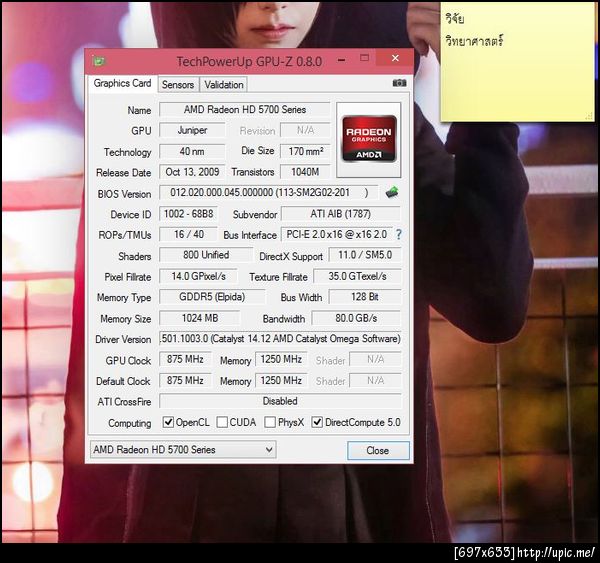Click the Die Size value 170 mm²
This screenshot has width=600, height=563.
[x=305, y=151]
